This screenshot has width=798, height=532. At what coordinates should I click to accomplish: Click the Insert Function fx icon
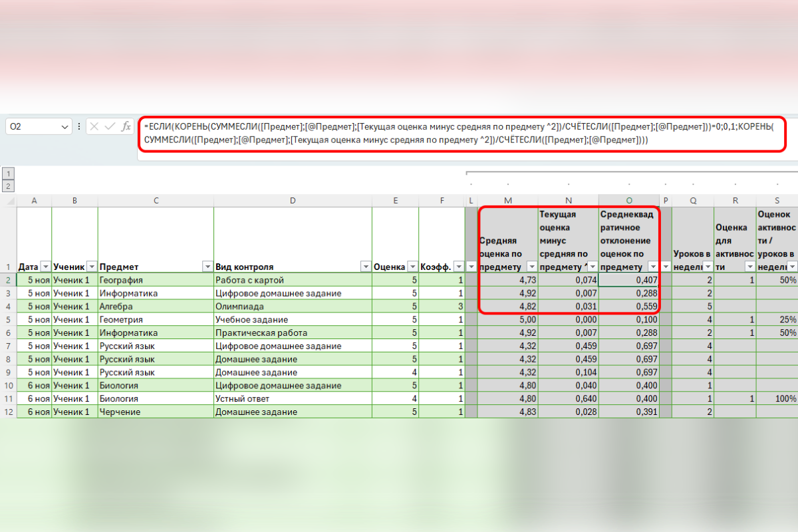coord(126,126)
